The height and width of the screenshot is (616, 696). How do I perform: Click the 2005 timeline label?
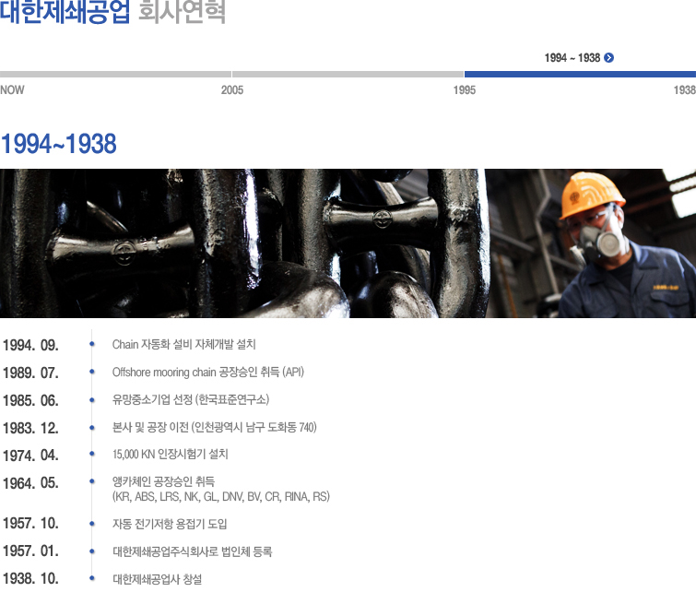(232, 90)
